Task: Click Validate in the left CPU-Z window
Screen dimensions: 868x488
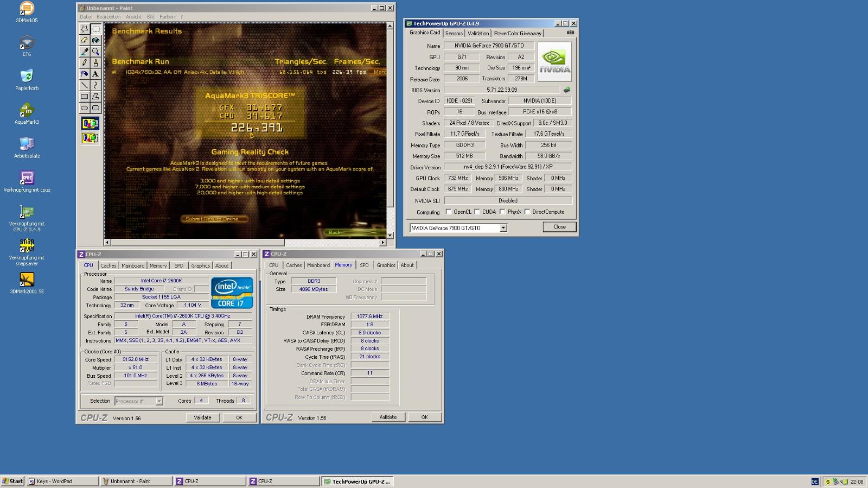Action: point(202,417)
